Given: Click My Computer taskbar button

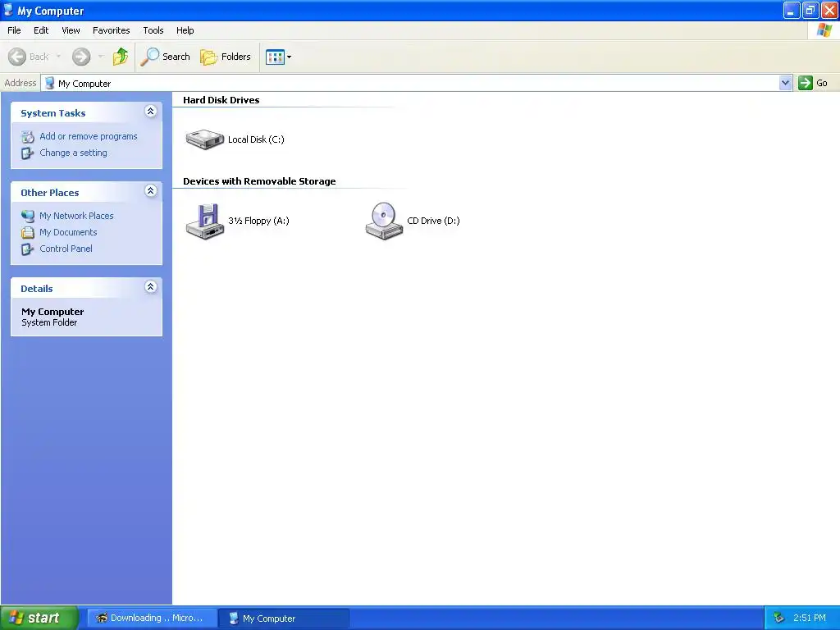Looking at the screenshot, I should (x=284, y=619).
